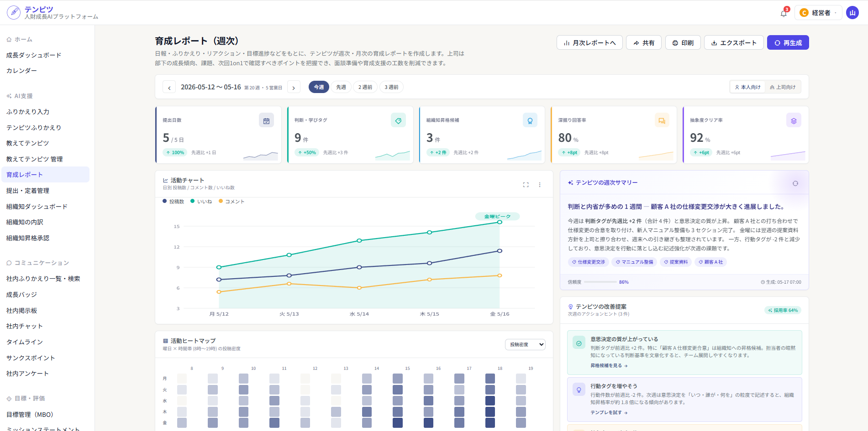Open the notifications bell
The height and width of the screenshot is (431, 868).
784,13
